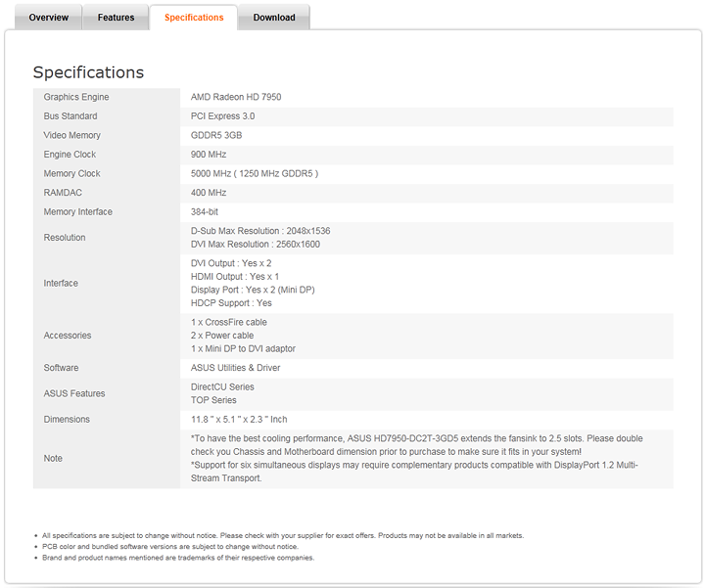Click the Software row label
The width and height of the screenshot is (705, 588).
point(61,368)
